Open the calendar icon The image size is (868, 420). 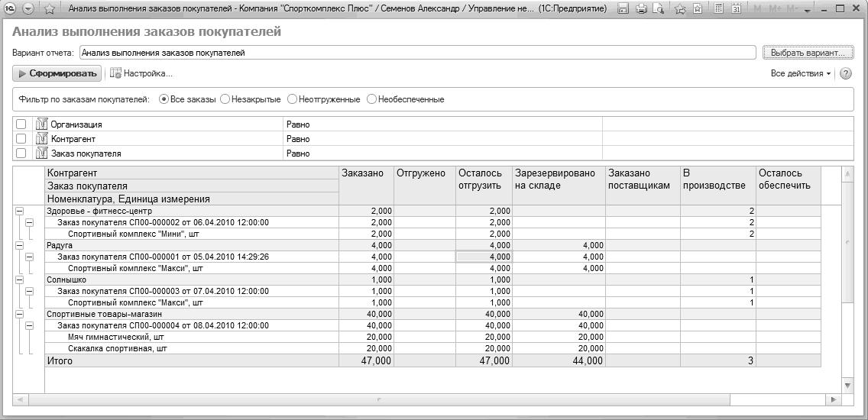click(x=737, y=9)
